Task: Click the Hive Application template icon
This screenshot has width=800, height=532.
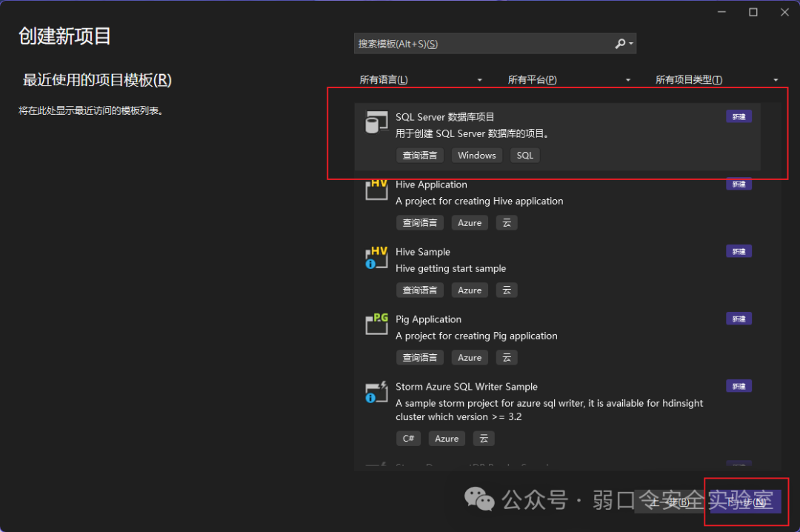Action: (376, 190)
